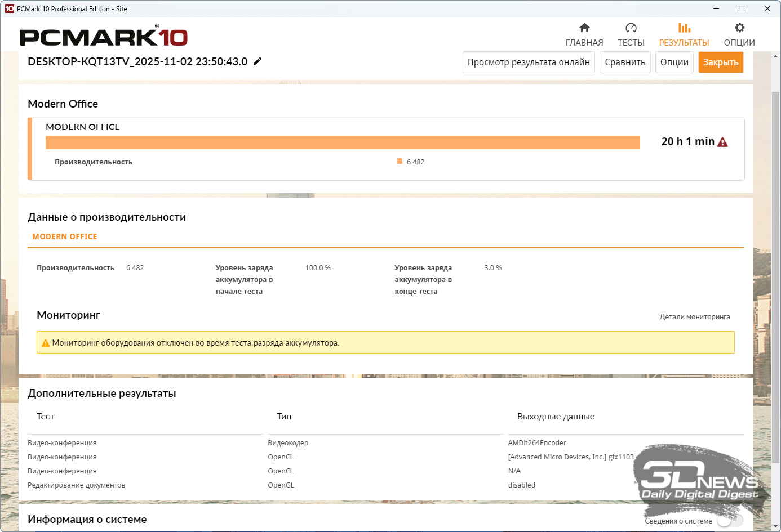Click orange legend square beside 6 482
The width and height of the screenshot is (781, 532).
400,162
